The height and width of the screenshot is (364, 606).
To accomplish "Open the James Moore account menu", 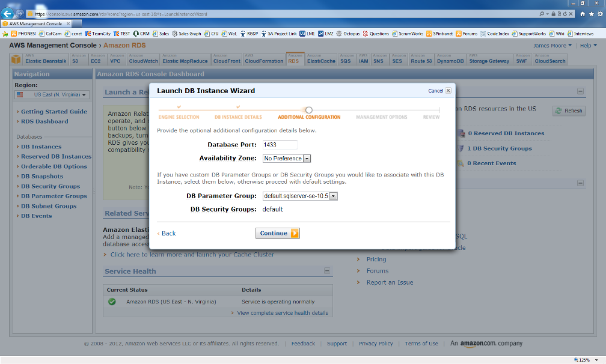I will click(552, 46).
